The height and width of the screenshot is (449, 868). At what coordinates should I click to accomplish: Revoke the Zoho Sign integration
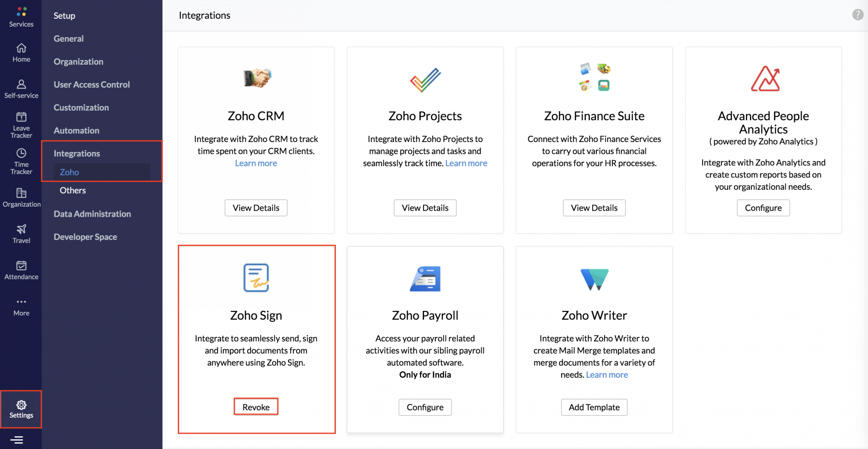256,406
